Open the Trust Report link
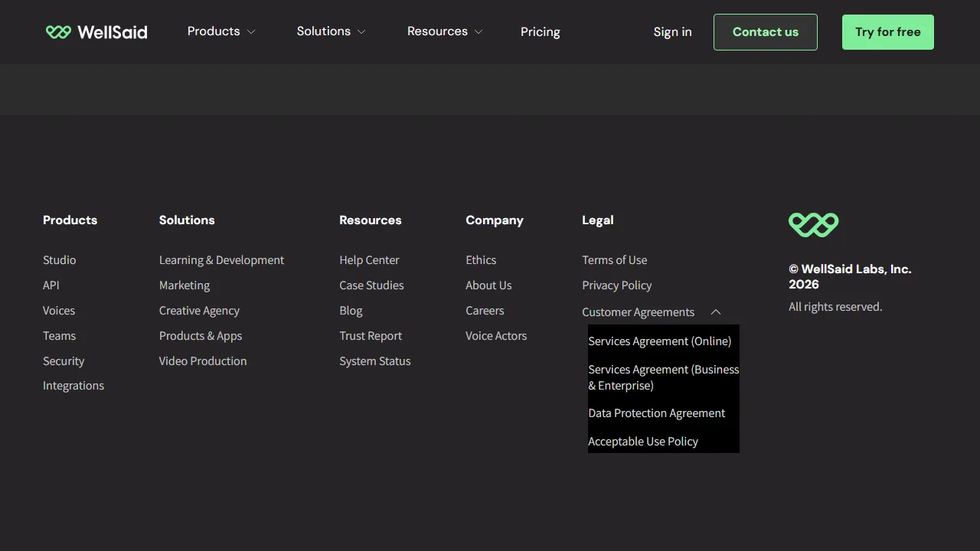 click(x=371, y=336)
